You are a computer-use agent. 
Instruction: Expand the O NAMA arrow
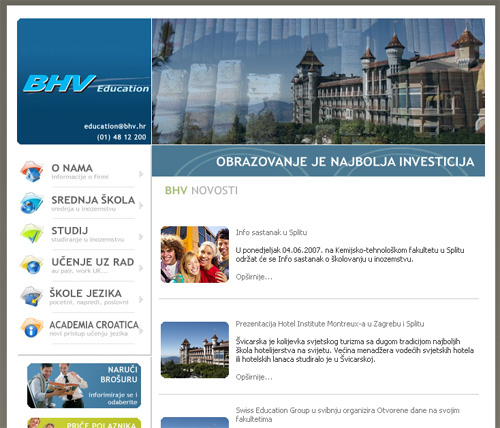pos(141,174)
